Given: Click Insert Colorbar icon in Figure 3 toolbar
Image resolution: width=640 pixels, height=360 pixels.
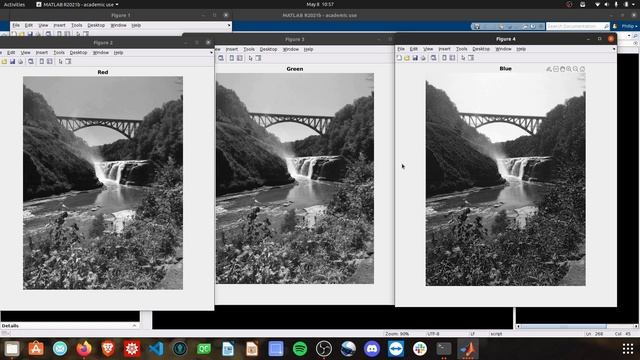Looking at the screenshot, I should coord(231,58).
